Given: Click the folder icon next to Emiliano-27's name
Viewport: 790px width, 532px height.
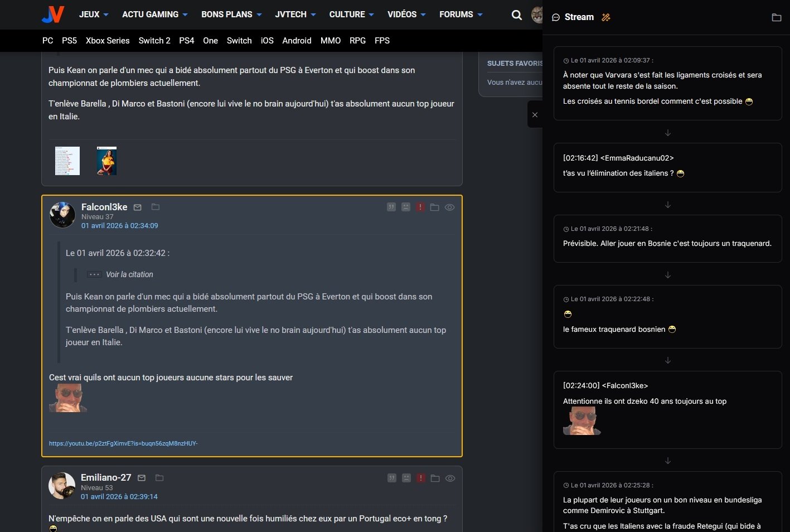Looking at the screenshot, I should pos(159,477).
